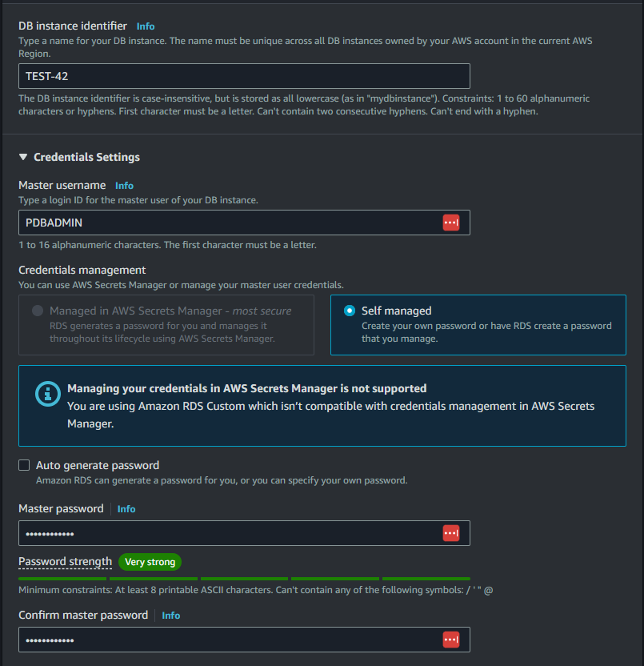Viewport: 644px width, 666px height.
Task: Click the green password strength meter bar
Action: click(244, 579)
